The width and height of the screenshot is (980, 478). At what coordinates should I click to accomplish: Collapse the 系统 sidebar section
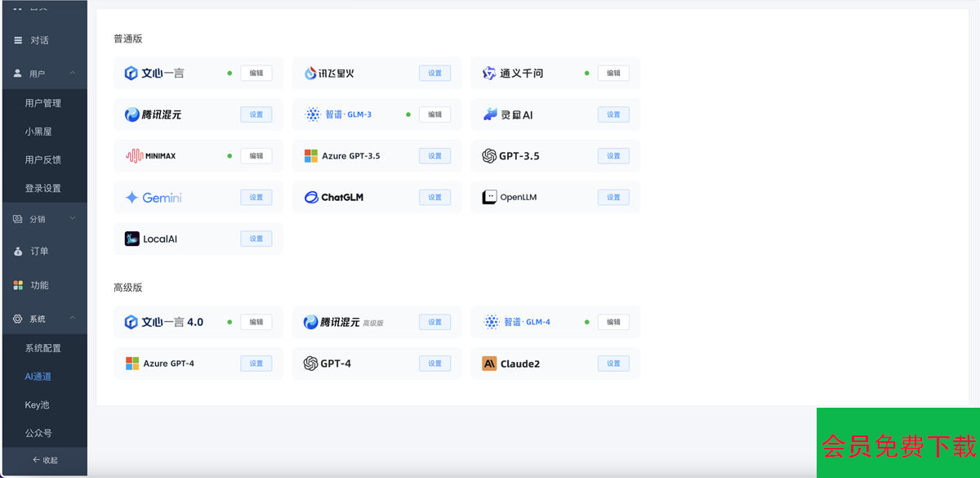pos(73,319)
